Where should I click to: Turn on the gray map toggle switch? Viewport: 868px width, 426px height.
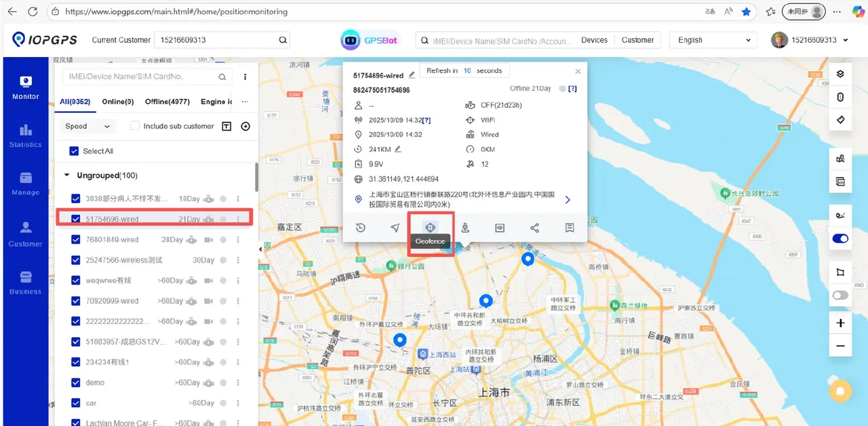(840, 295)
